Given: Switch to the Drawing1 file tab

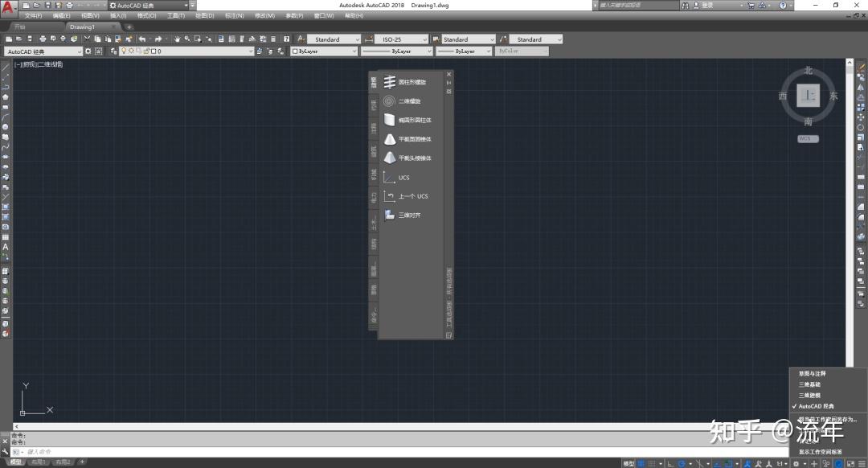Looking at the screenshot, I should pos(82,27).
